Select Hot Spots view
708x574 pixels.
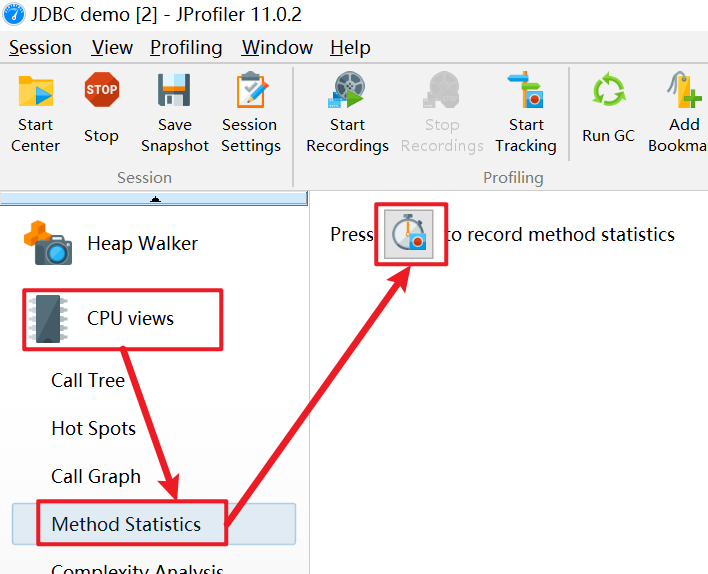tap(93, 429)
